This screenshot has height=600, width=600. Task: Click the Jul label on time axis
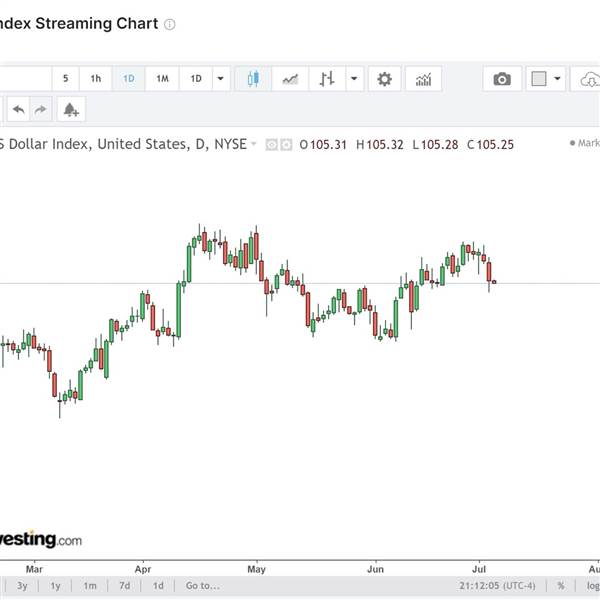[x=479, y=569]
